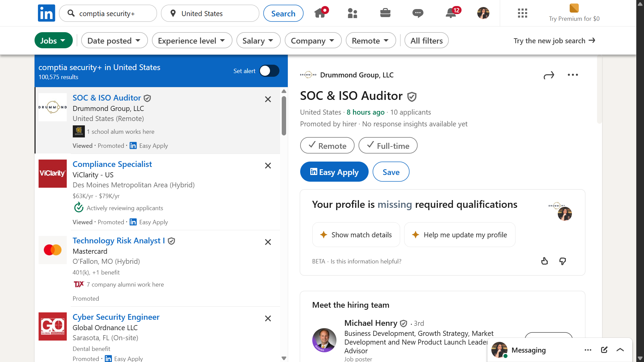Click the Easy Apply button
Viewport: 644px width, 362px height.
334,172
